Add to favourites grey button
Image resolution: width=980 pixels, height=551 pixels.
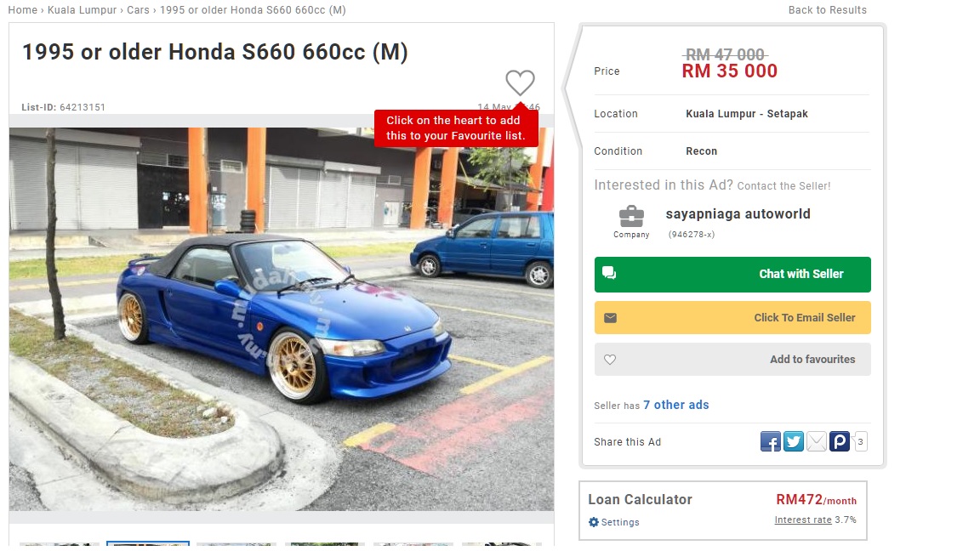coord(732,359)
